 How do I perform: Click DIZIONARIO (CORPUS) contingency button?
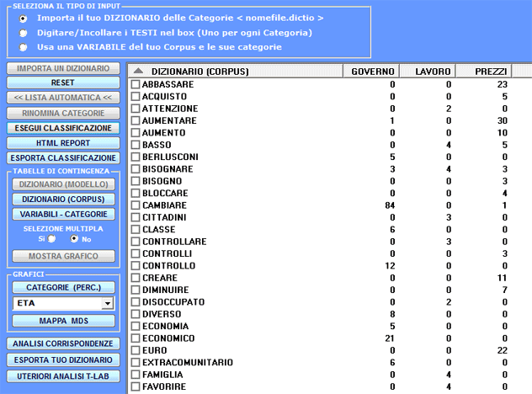63,200
